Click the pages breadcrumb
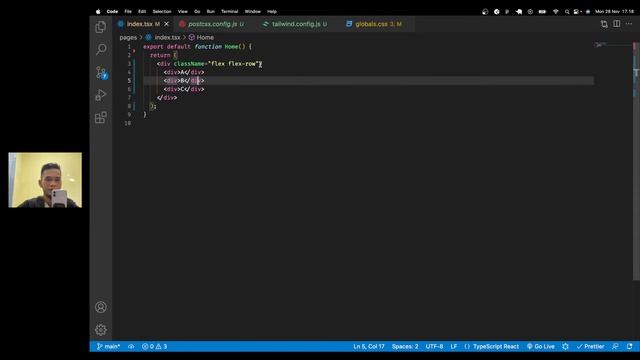 128,37
